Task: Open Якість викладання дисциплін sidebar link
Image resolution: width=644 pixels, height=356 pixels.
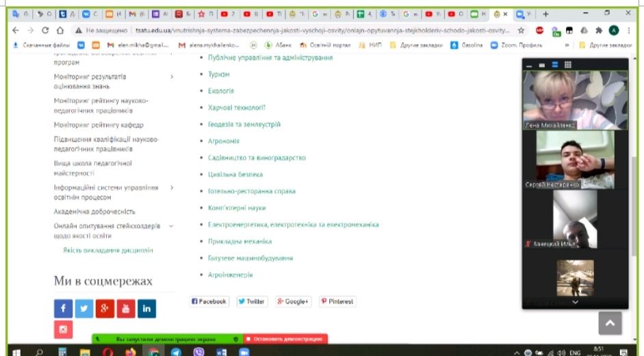Action: click(x=108, y=251)
